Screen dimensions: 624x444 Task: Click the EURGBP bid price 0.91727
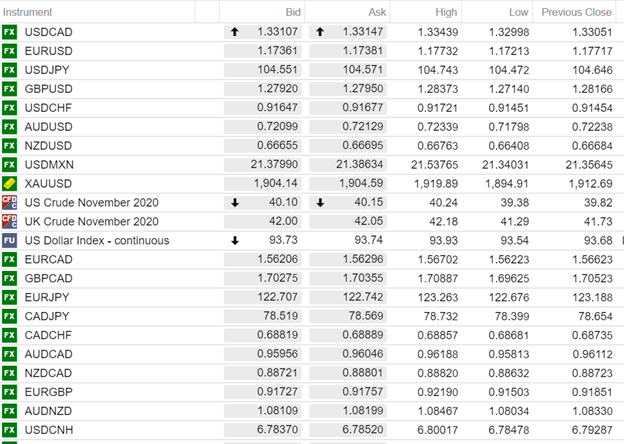[278, 392]
